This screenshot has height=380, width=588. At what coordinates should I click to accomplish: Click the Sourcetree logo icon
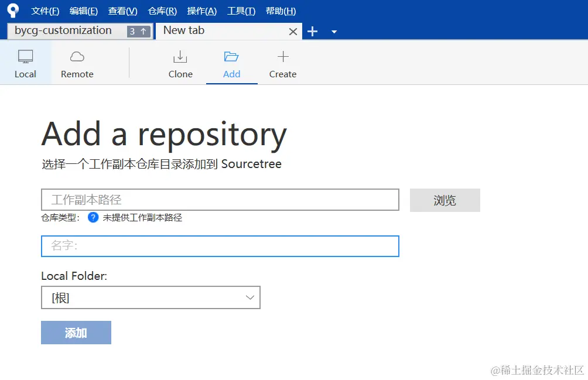(x=13, y=11)
